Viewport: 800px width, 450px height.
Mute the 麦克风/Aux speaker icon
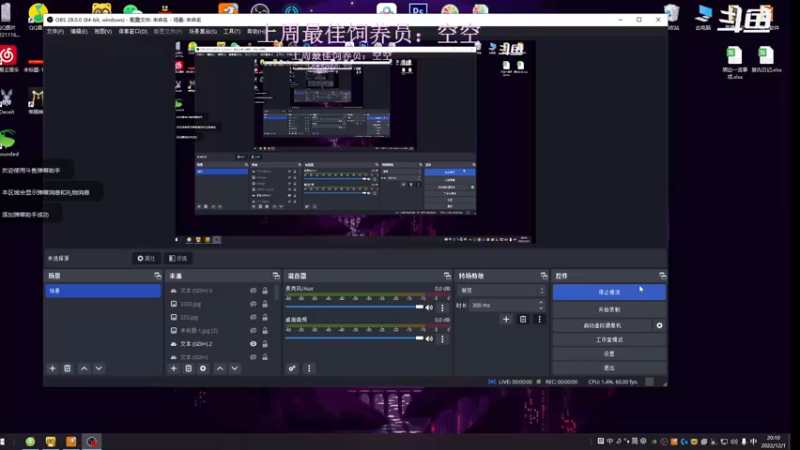coord(429,307)
